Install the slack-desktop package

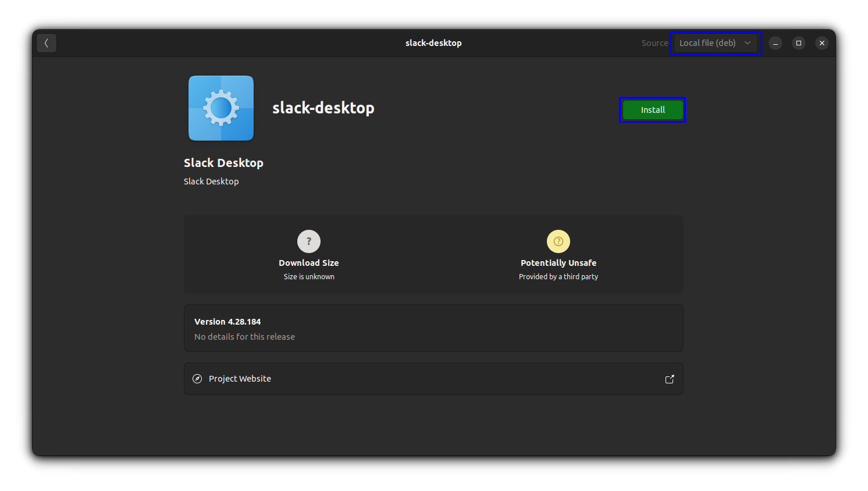pyautogui.click(x=652, y=109)
